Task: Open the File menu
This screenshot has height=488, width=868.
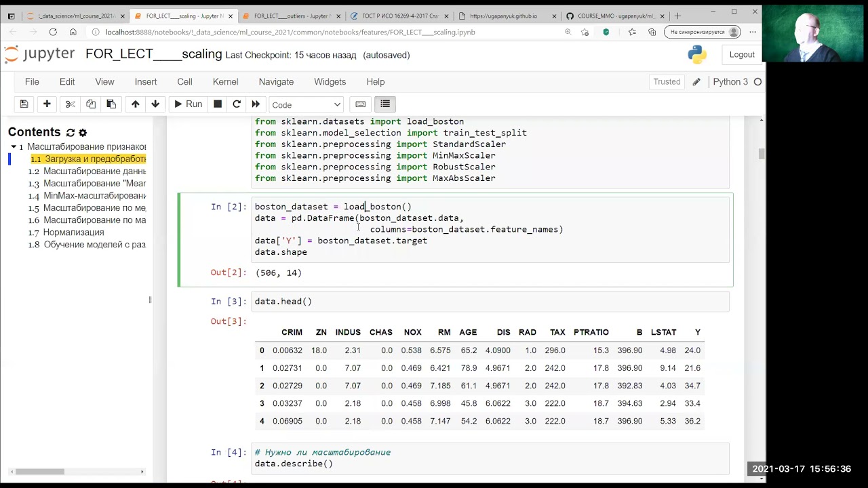Action: coord(32,82)
